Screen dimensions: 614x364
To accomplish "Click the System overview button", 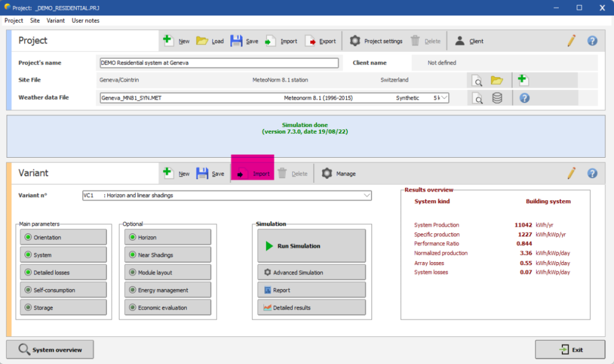I will [x=50, y=350].
